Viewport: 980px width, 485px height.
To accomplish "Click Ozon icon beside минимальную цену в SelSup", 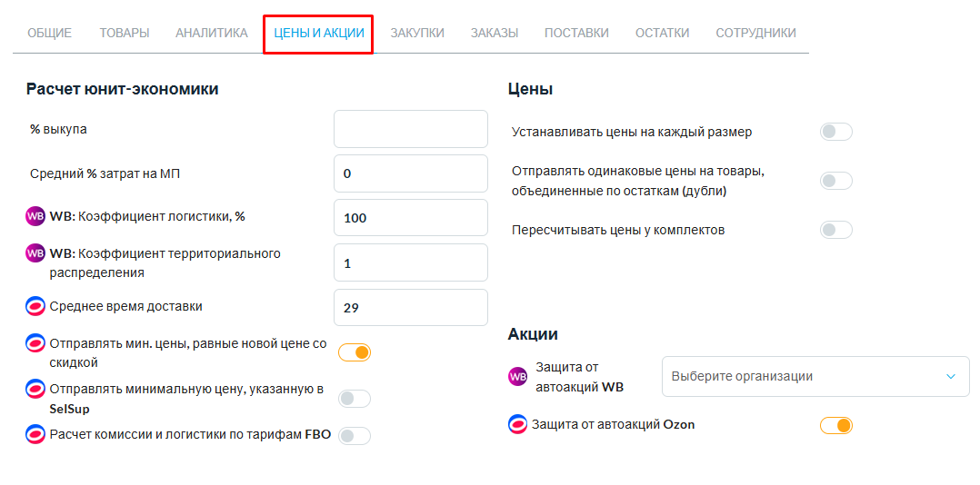I will click(35, 390).
